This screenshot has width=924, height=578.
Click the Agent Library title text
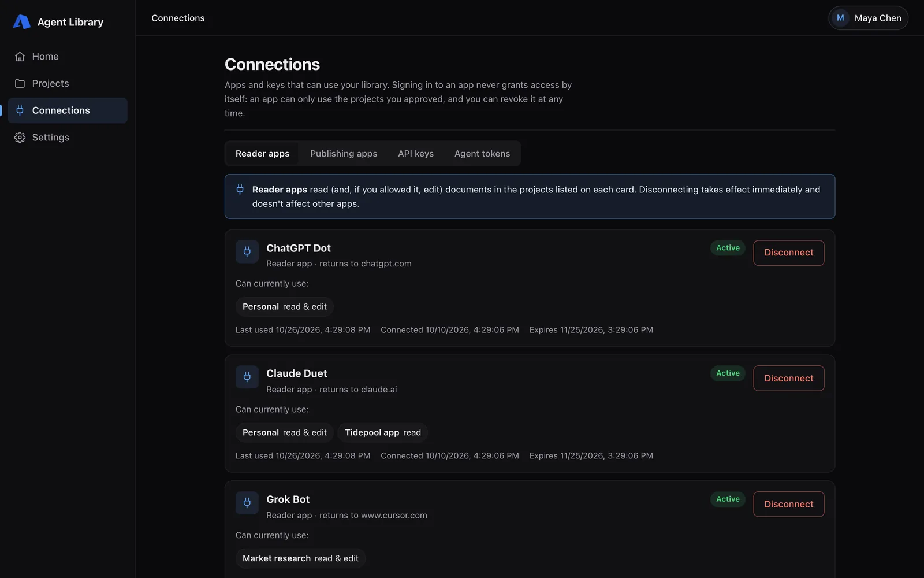point(70,22)
